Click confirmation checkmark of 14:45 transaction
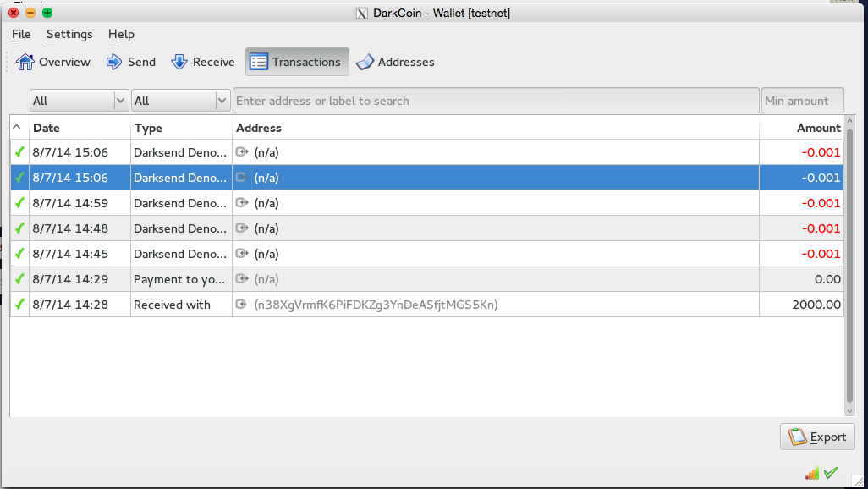This screenshot has width=868, height=489. coord(20,254)
